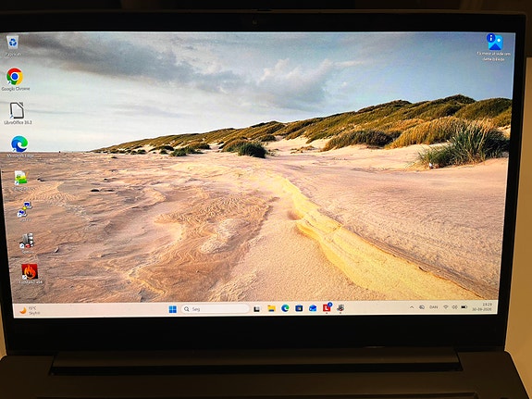
Task: Open Microsoft Edge from the taskbar
Action: pyautogui.click(x=285, y=308)
